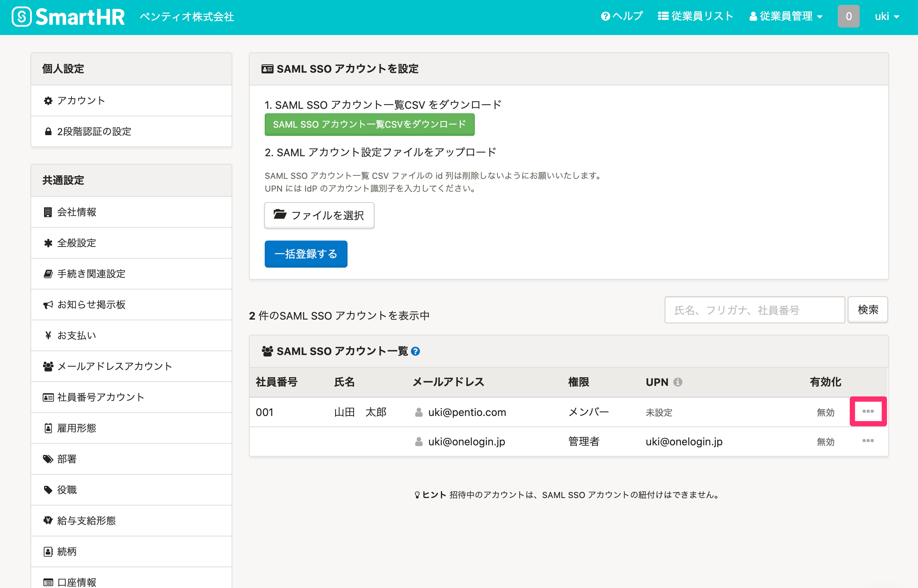Click the 未設定 UPN value

click(x=659, y=413)
